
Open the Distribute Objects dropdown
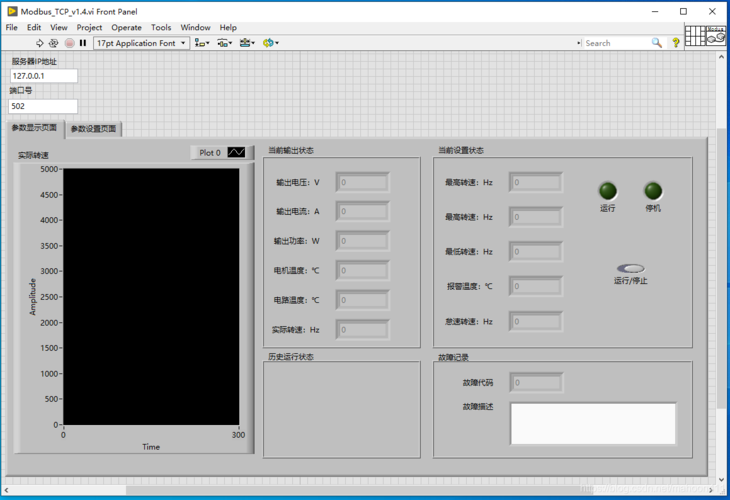point(224,43)
